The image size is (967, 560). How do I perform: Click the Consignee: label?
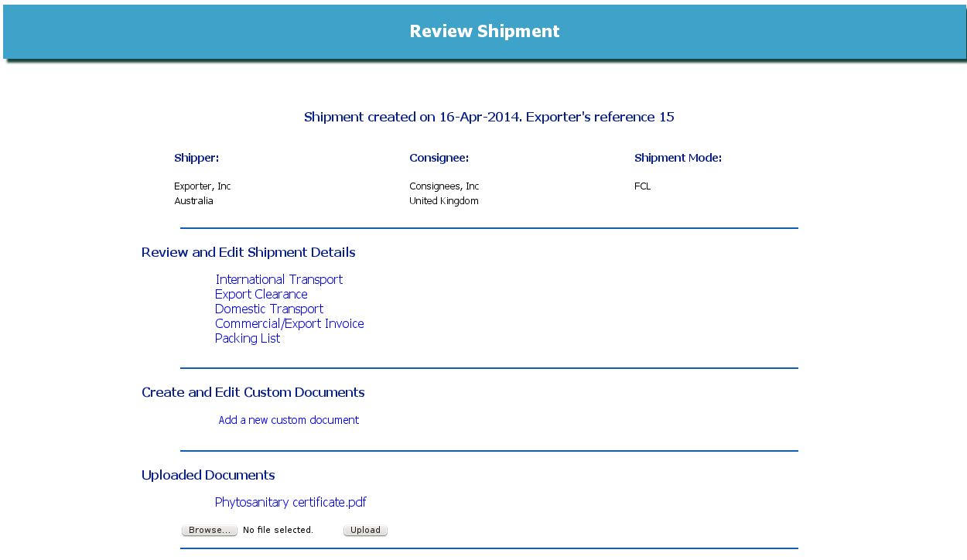point(439,158)
